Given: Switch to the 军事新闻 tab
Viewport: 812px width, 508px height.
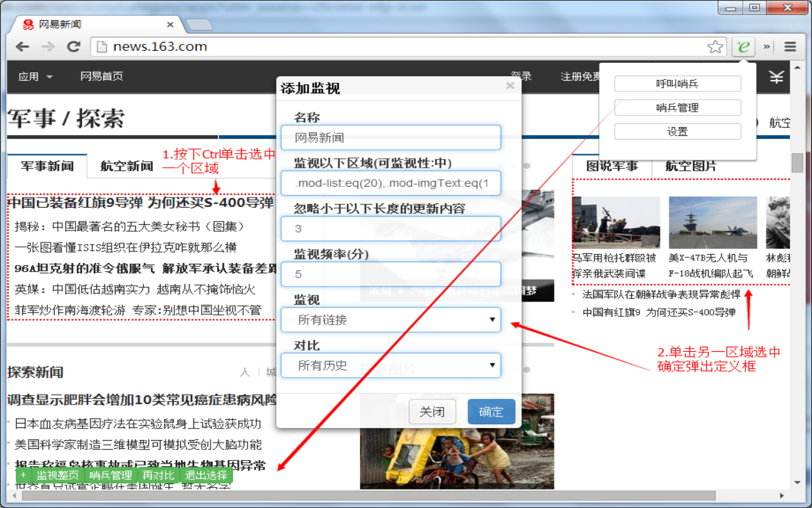Looking at the screenshot, I should tap(47, 166).
